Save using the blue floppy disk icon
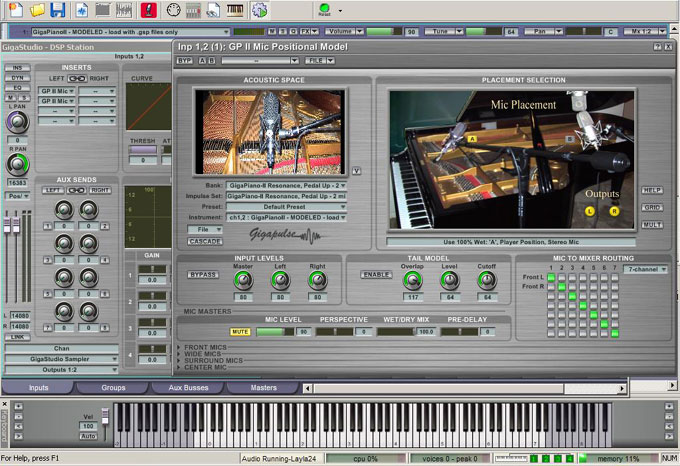Screen dimensions: 680x466 point(58,10)
